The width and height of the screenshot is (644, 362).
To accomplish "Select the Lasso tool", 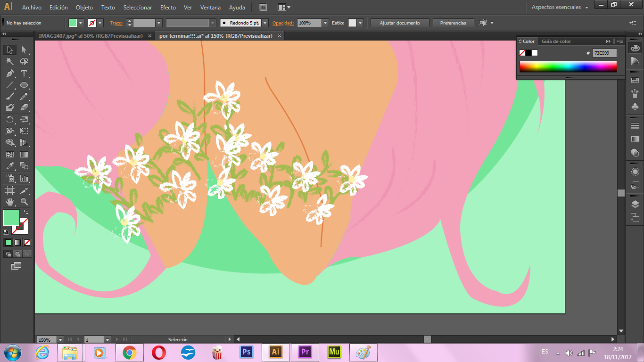I will [x=24, y=61].
